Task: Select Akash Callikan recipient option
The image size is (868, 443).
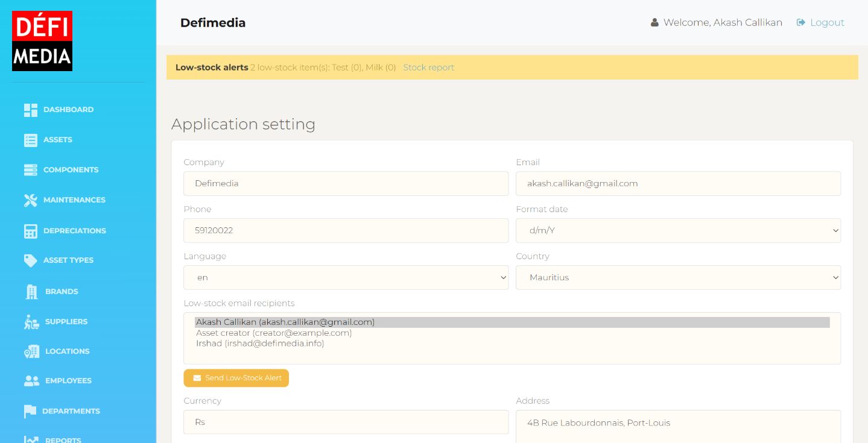Action: 512,322
